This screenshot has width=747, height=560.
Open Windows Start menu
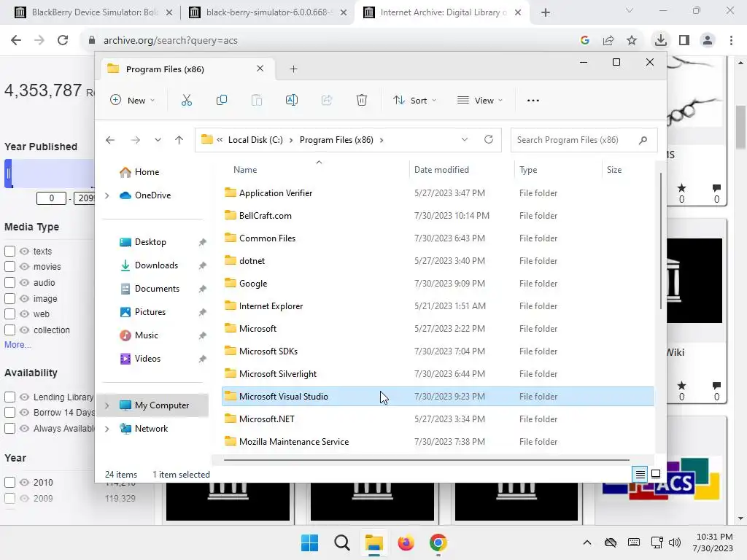coord(309,542)
